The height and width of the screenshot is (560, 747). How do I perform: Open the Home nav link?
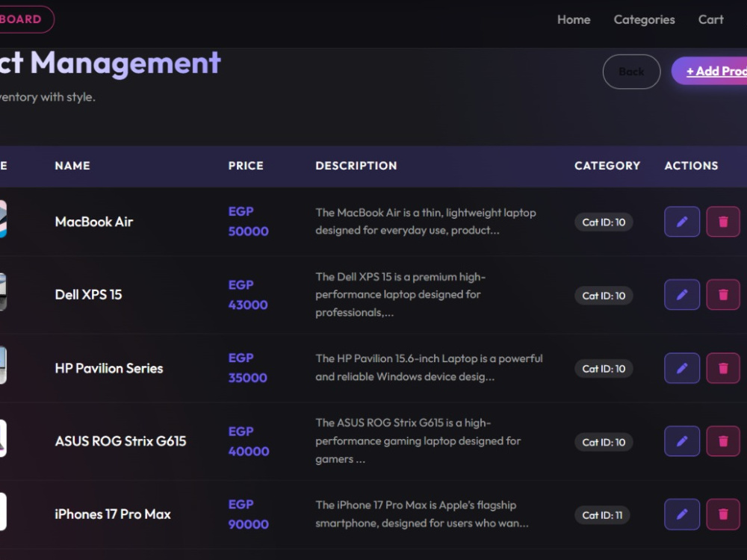pyautogui.click(x=574, y=19)
